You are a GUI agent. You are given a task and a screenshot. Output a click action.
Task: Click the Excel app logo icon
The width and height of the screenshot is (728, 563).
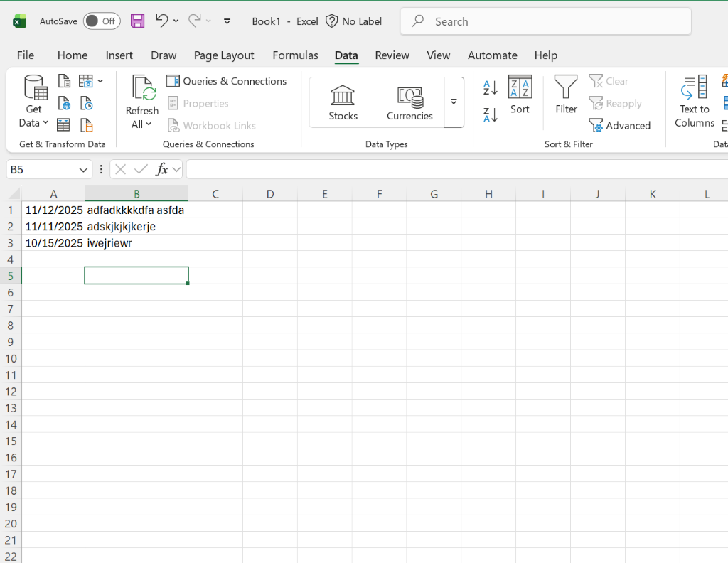(x=19, y=21)
